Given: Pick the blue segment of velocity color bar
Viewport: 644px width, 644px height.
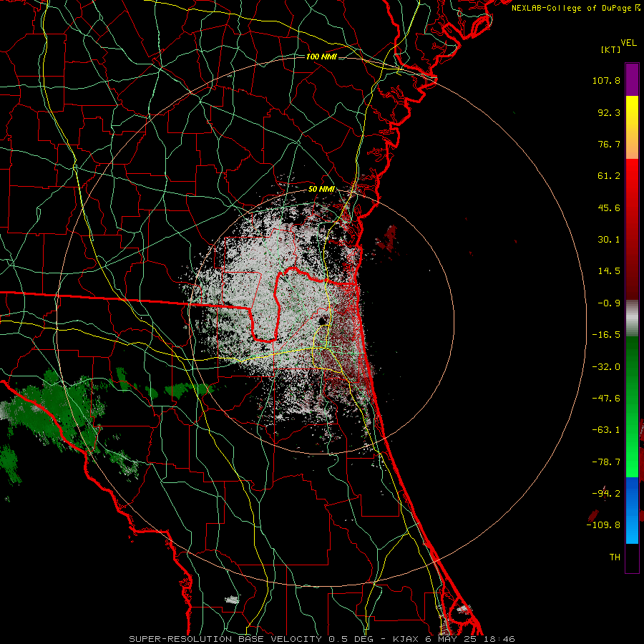Looking at the screenshot, I should 632,510.
